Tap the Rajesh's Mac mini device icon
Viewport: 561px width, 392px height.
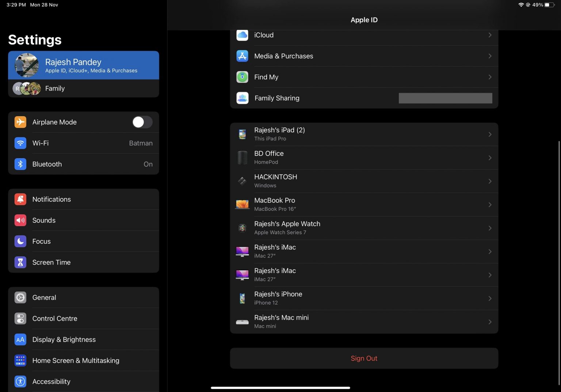pyautogui.click(x=243, y=322)
